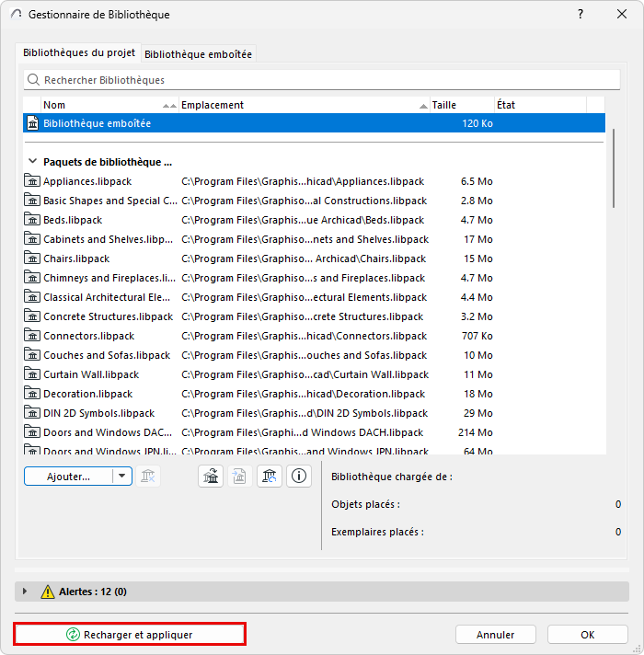
Task: Click the folder icon of Appliances.libpack
Action: [x=32, y=181]
